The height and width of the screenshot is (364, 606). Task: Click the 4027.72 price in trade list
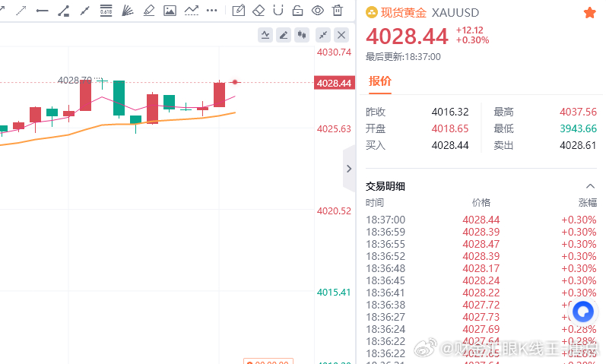[x=481, y=305]
